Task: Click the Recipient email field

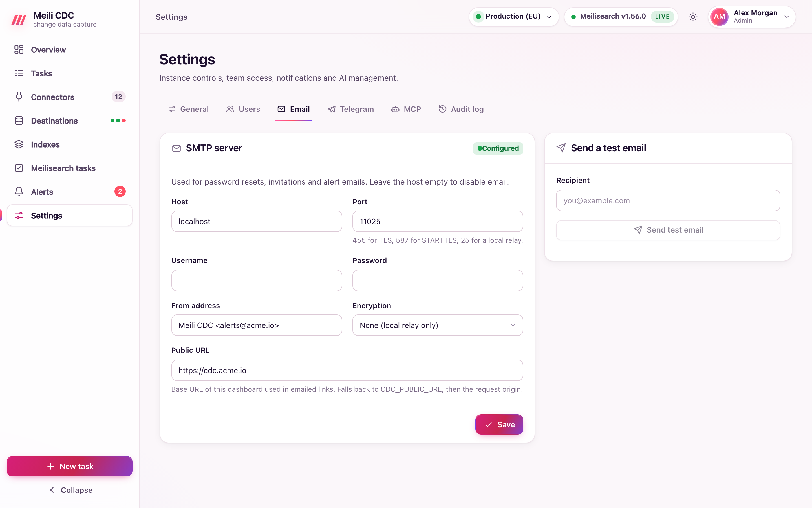Action: click(668, 201)
